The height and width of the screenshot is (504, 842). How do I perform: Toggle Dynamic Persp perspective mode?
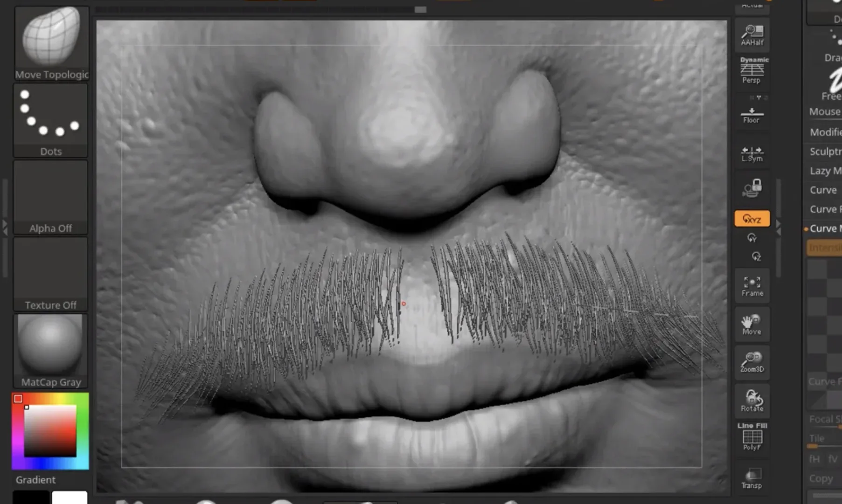click(x=752, y=70)
